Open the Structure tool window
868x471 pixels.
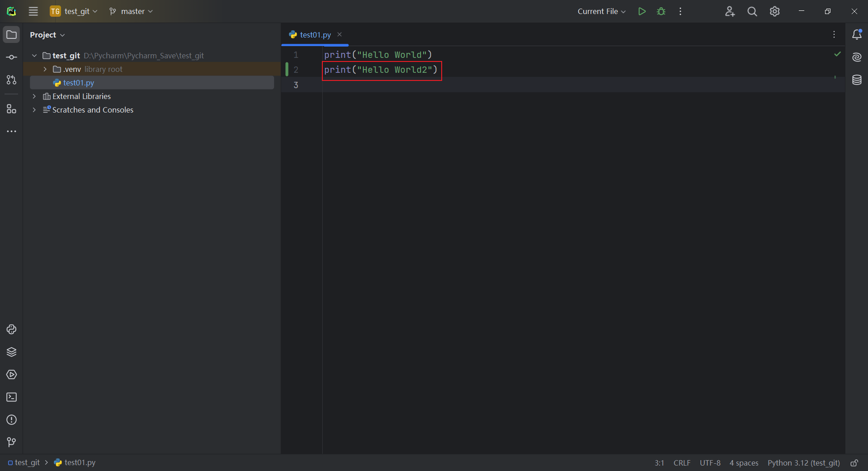[12, 109]
